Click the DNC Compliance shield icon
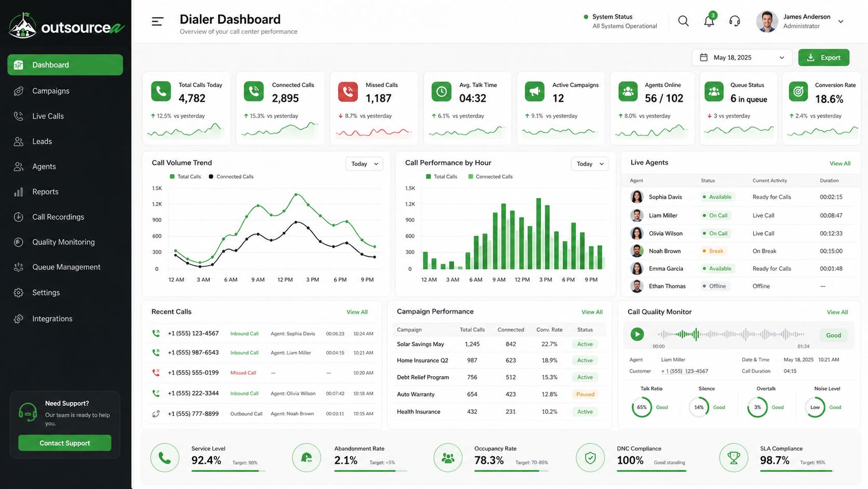 coord(590,458)
